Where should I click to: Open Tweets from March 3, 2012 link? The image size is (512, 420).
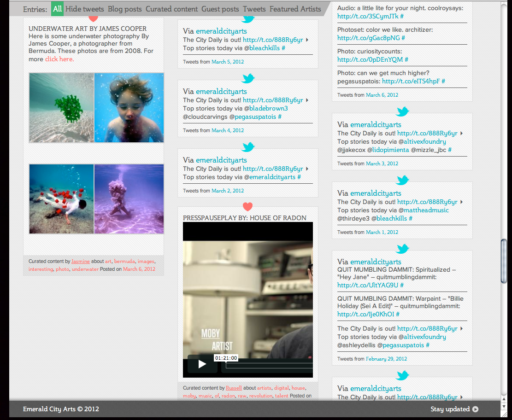(382, 163)
